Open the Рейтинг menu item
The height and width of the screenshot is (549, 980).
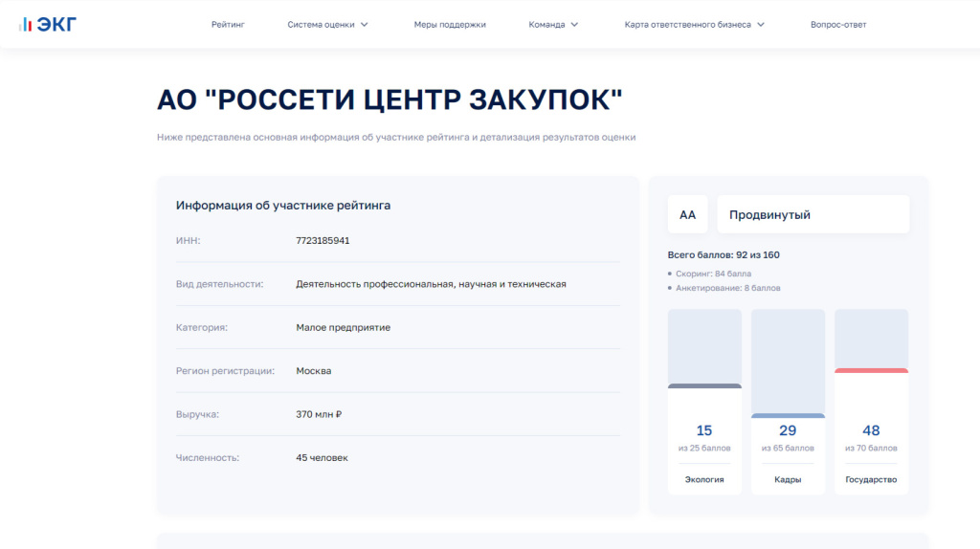tap(228, 25)
